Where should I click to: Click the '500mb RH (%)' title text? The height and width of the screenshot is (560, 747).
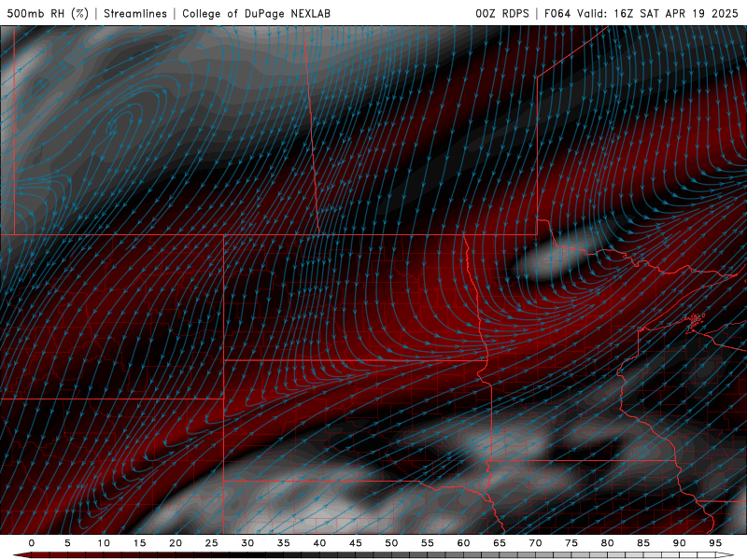coord(49,13)
